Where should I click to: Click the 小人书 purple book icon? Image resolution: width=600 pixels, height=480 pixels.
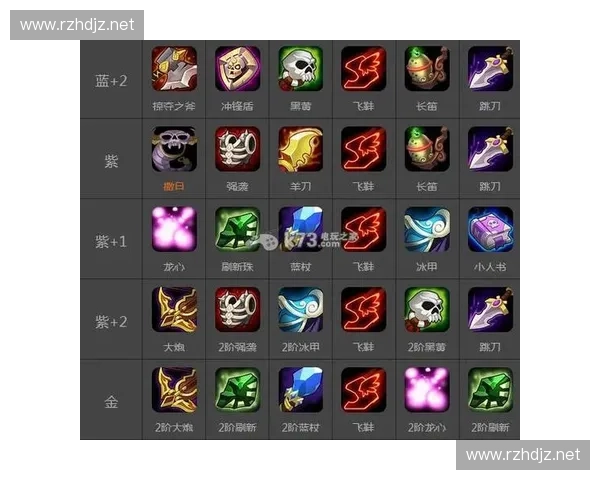(490, 229)
